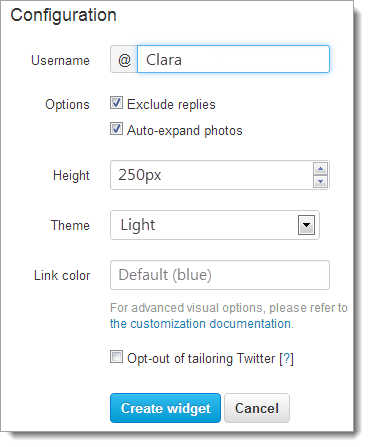Click the Username label
The width and height of the screenshot is (369, 447).
click(x=60, y=60)
